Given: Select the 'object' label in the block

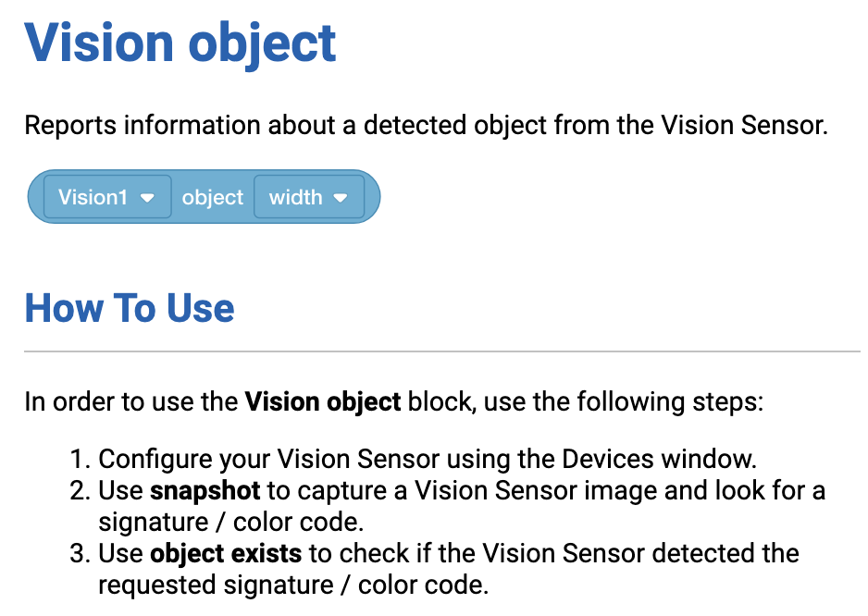Looking at the screenshot, I should [x=213, y=198].
